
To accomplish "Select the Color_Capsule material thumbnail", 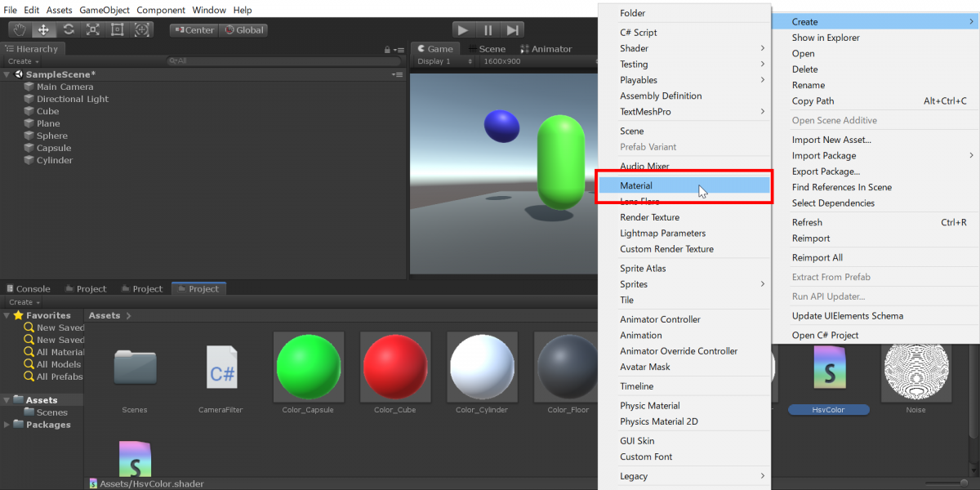I will pos(308,367).
